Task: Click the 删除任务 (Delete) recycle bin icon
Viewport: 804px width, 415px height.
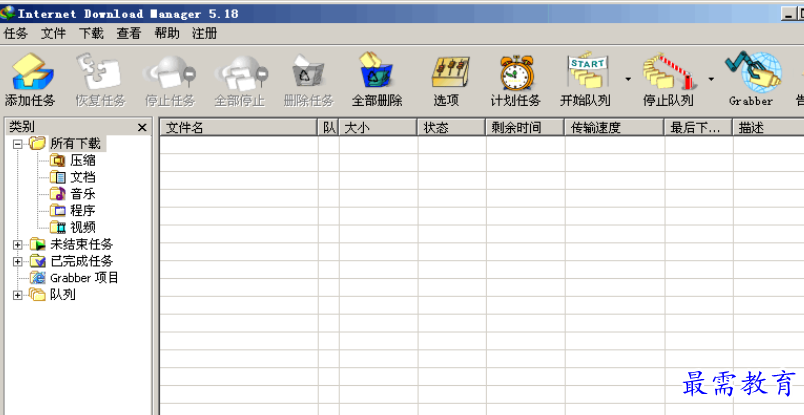Action: [x=309, y=72]
